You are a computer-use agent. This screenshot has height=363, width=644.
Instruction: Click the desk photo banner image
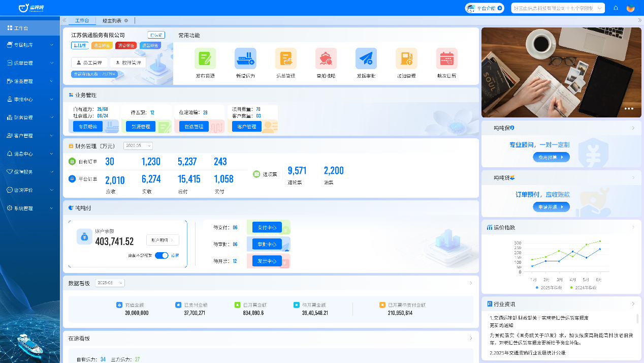(561, 72)
